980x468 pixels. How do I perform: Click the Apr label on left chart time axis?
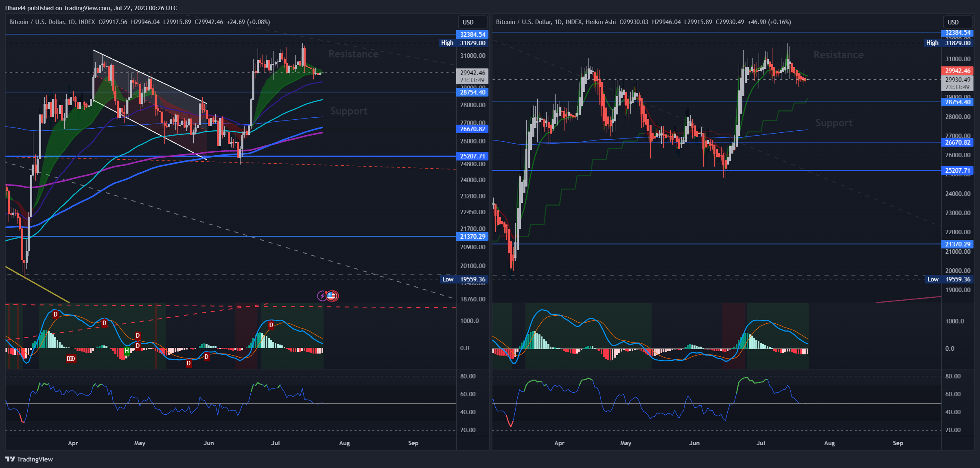click(73, 443)
